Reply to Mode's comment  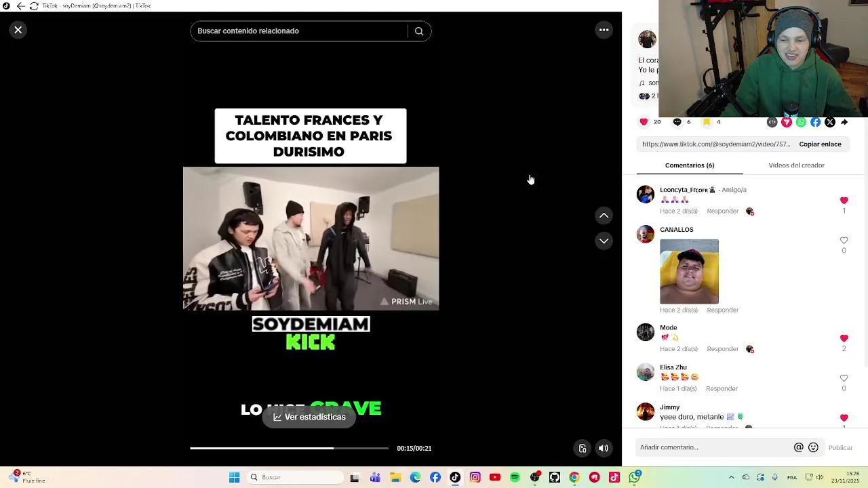(722, 349)
